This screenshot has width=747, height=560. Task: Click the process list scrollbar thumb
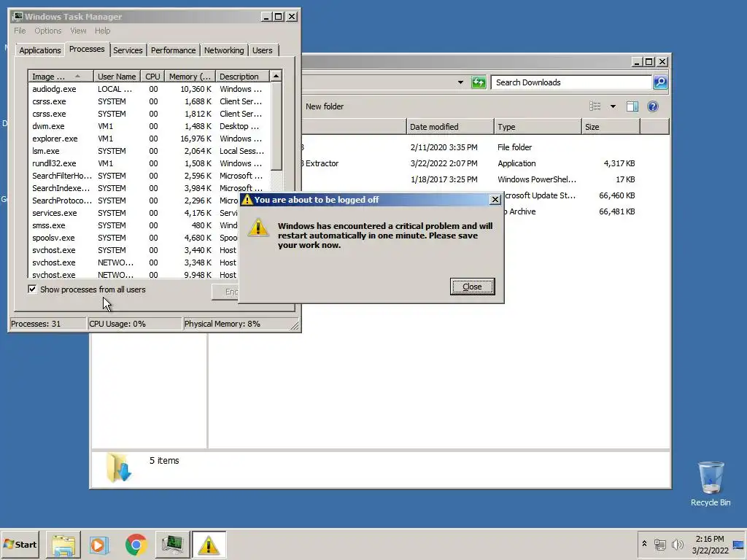276,126
